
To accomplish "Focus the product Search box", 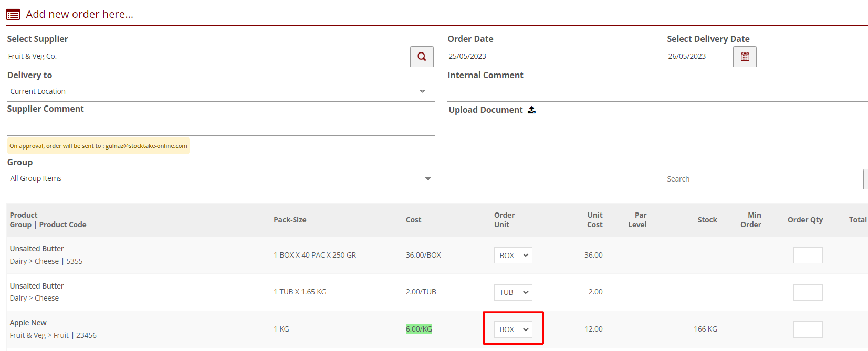I will tap(764, 179).
